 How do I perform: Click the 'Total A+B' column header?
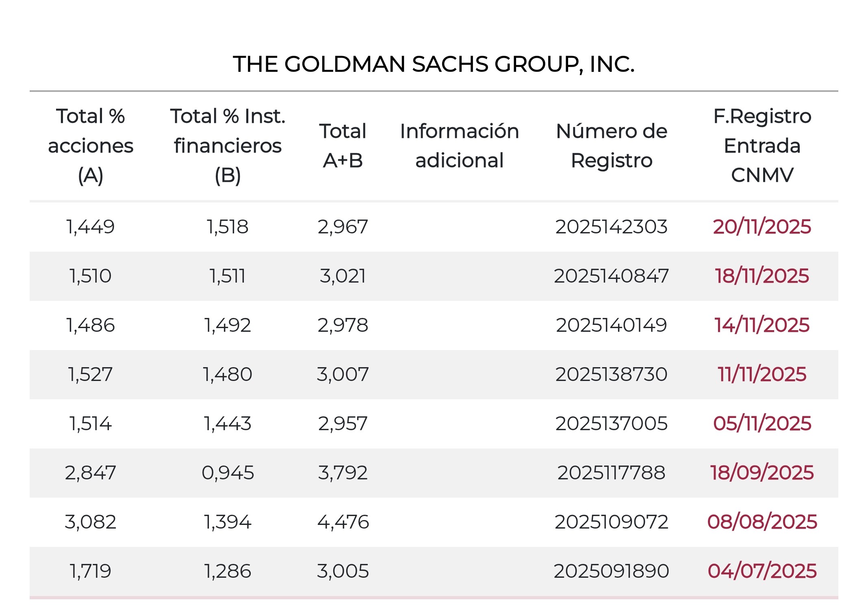(x=343, y=146)
